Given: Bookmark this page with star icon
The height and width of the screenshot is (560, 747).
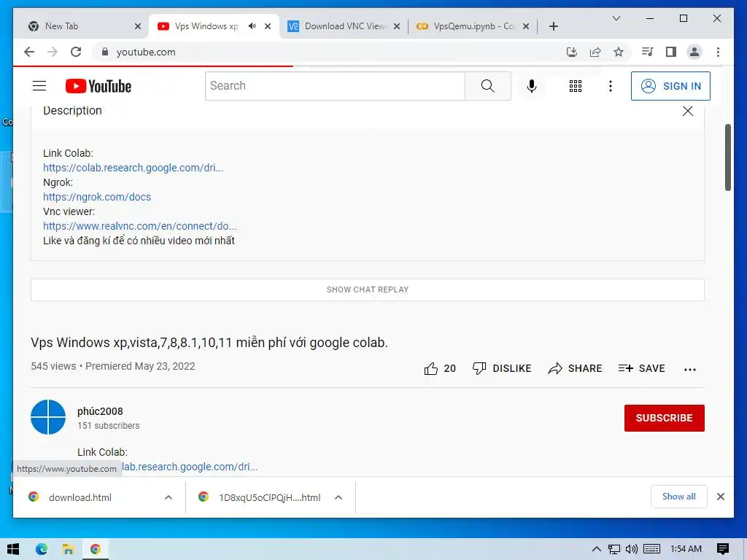Looking at the screenshot, I should pyautogui.click(x=619, y=52).
